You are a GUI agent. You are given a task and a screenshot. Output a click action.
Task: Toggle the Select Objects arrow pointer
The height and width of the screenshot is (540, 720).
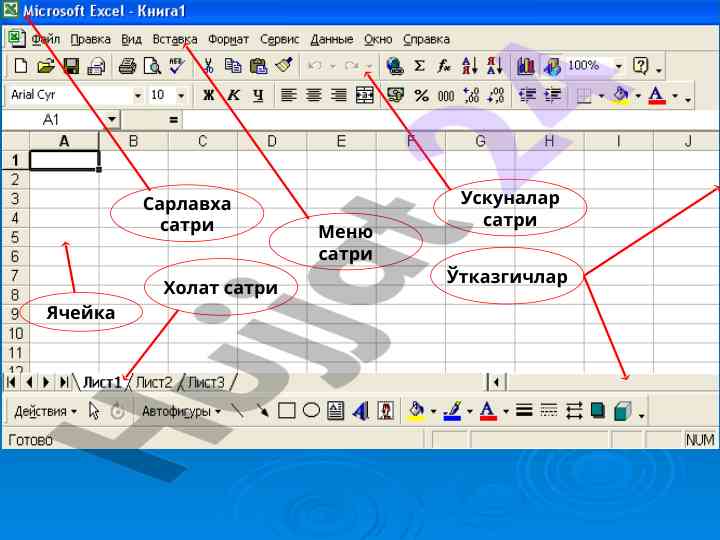click(x=94, y=411)
